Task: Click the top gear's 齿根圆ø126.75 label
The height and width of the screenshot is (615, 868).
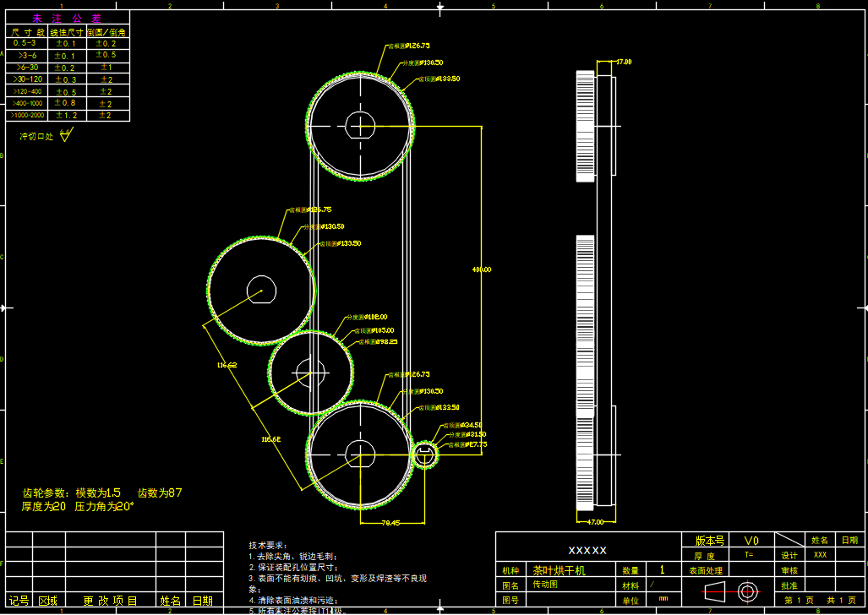Action: coord(408,46)
